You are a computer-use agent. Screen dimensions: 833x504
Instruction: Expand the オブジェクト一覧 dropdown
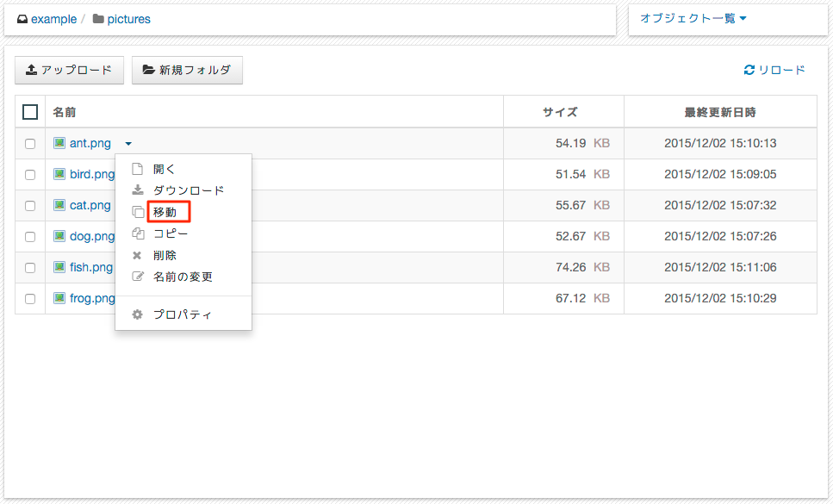693,19
